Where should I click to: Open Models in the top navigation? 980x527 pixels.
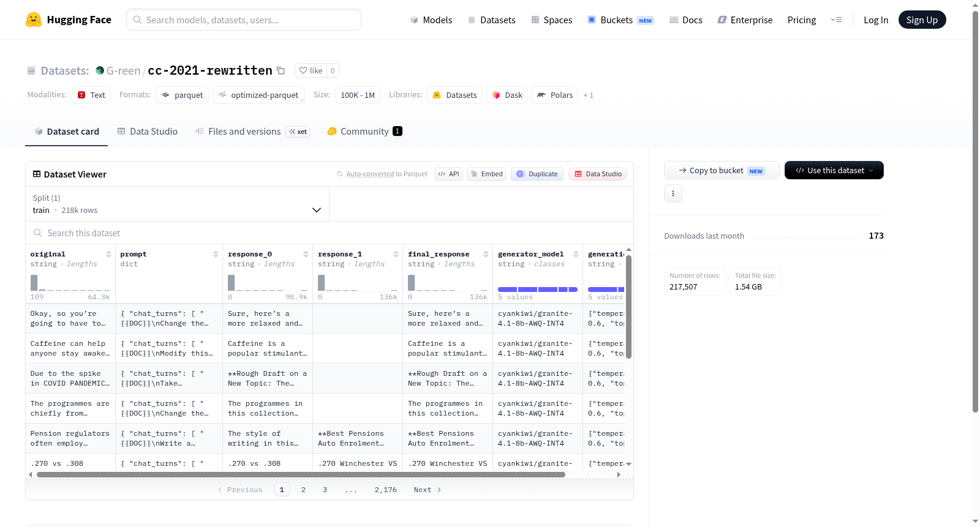pyautogui.click(x=431, y=20)
